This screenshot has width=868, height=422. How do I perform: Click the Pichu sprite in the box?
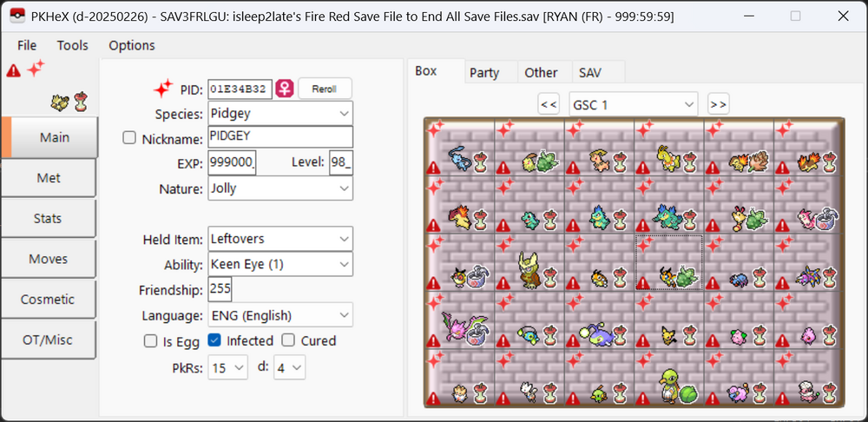click(x=667, y=334)
